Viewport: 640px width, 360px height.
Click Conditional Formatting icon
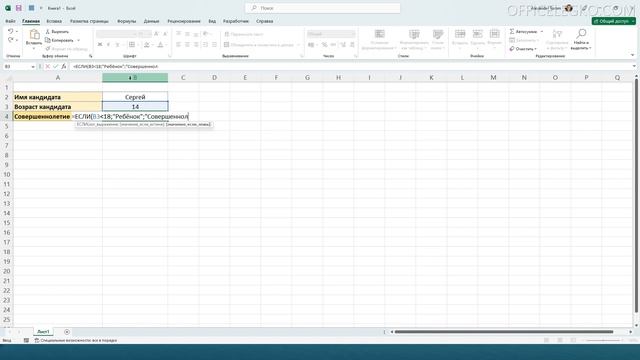[380, 34]
